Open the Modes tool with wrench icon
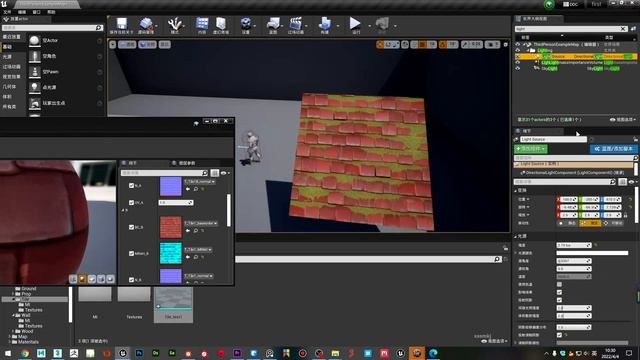Viewport: 640px width, 360px height. (x=175, y=24)
